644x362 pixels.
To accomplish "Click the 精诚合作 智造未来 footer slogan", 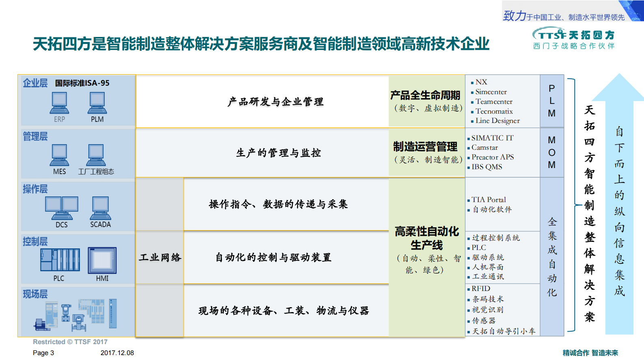I will pyautogui.click(x=590, y=353).
